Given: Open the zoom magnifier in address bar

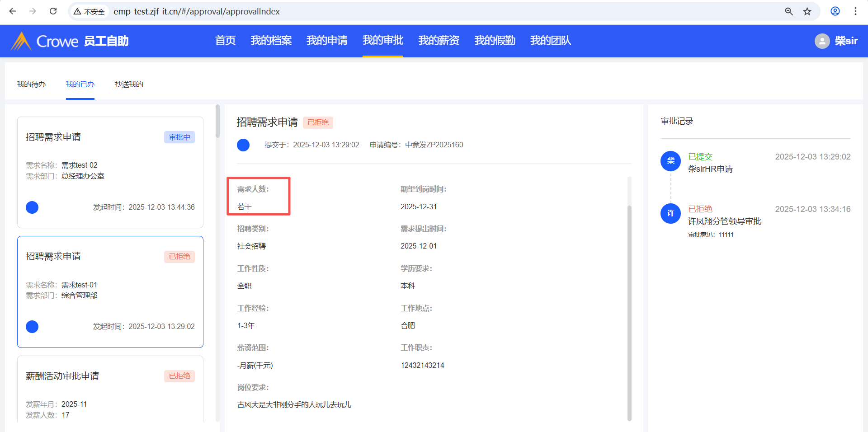Looking at the screenshot, I should (789, 11).
